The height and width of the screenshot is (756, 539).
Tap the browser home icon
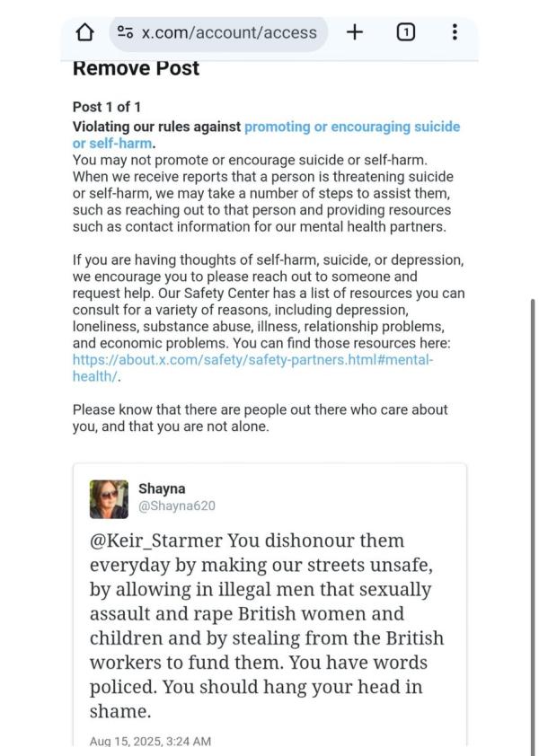[x=84, y=33]
